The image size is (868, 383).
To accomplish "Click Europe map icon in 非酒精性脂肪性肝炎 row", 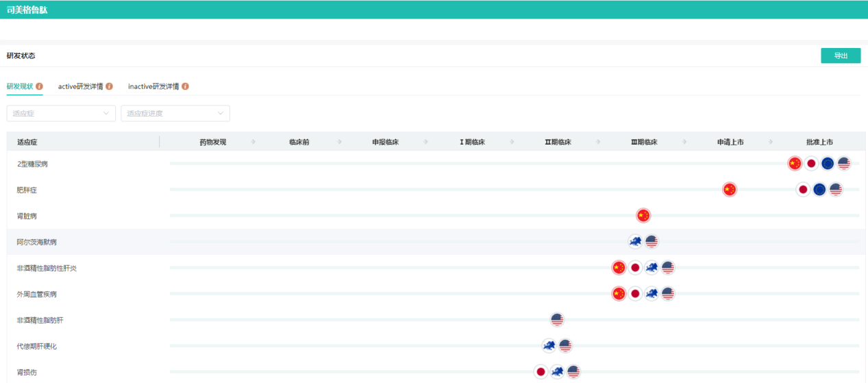I will coord(652,267).
